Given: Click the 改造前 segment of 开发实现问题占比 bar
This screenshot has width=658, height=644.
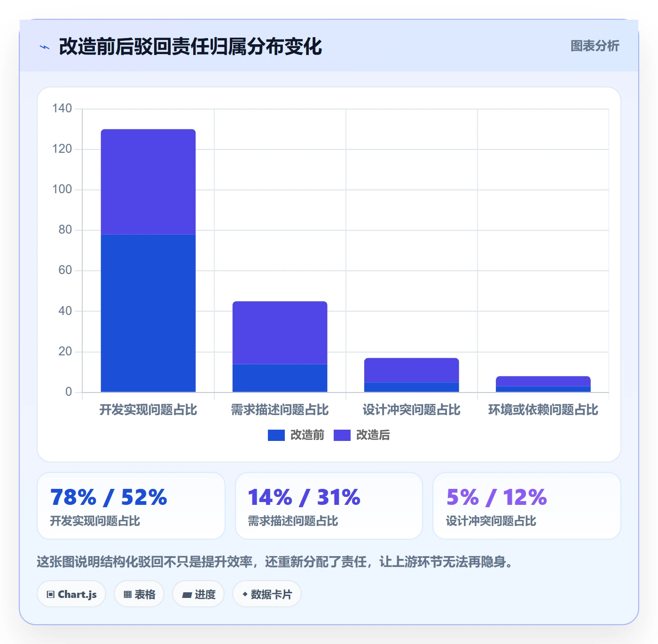Looking at the screenshot, I should pos(148,313).
